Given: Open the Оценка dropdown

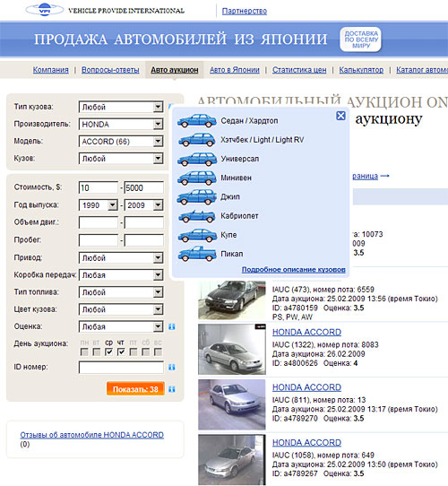Looking at the screenshot, I should 121,326.
